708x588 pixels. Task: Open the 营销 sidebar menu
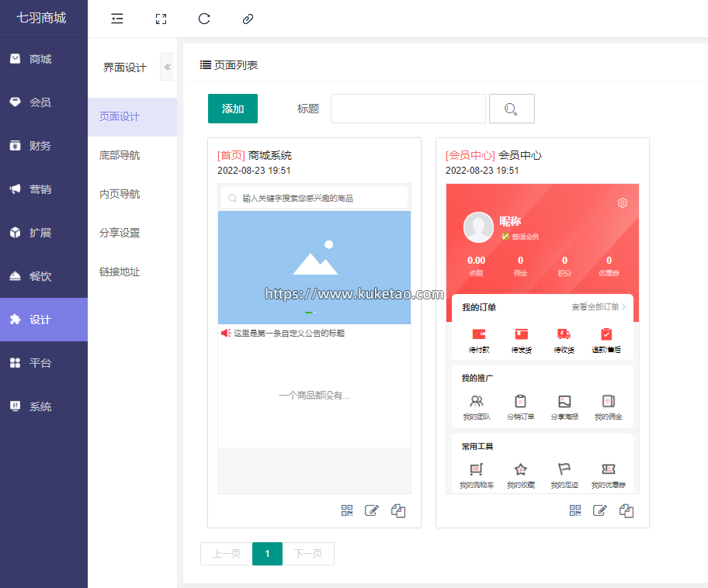(43, 189)
